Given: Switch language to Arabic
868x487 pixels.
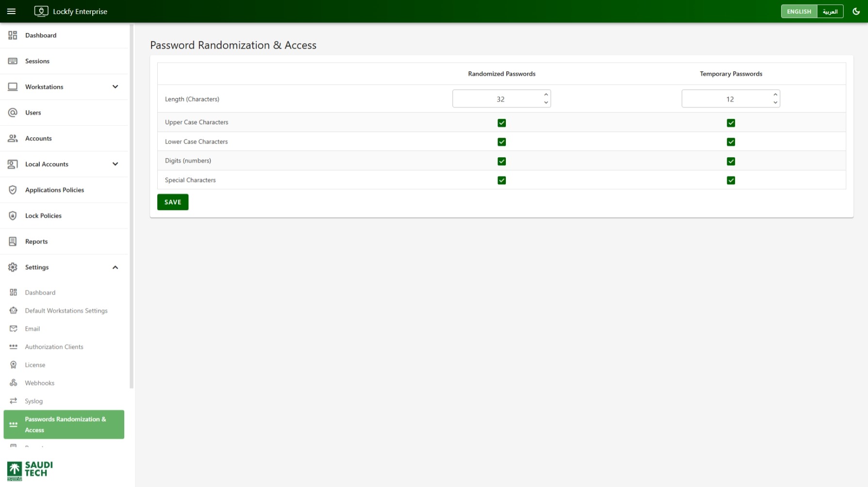Looking at the screenshot, I should [830, 11].
